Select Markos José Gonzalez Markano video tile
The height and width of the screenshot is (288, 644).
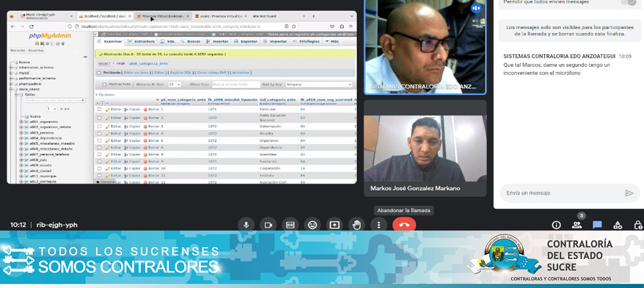[425, 149]
